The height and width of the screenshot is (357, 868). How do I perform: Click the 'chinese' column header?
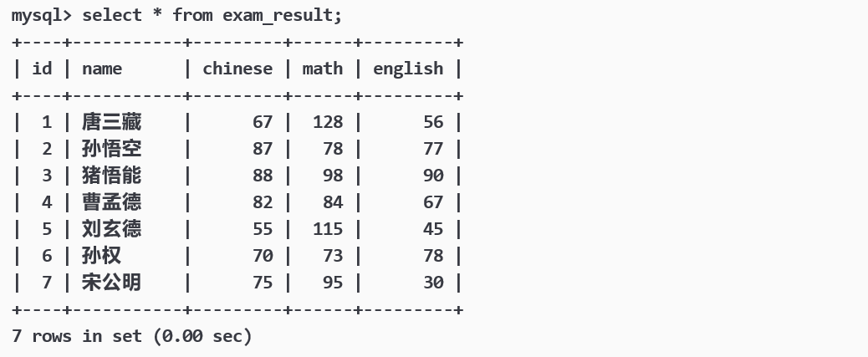[x=237, y=69]
